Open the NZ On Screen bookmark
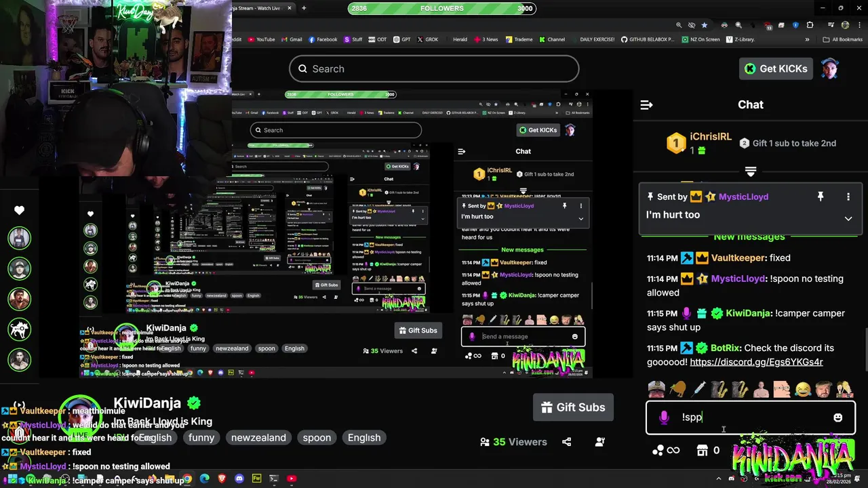Screen dimensions: 868x488 (701, 39)
